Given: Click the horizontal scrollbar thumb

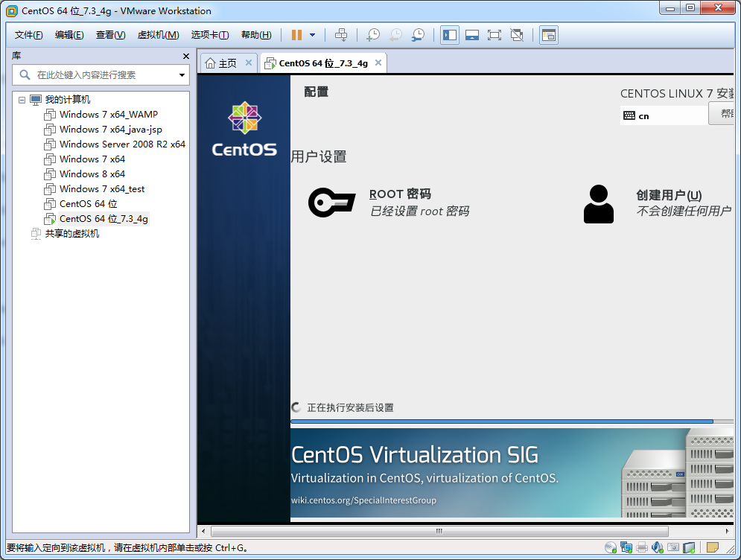Looking at the screenshot, I should [x=439, y=531].
